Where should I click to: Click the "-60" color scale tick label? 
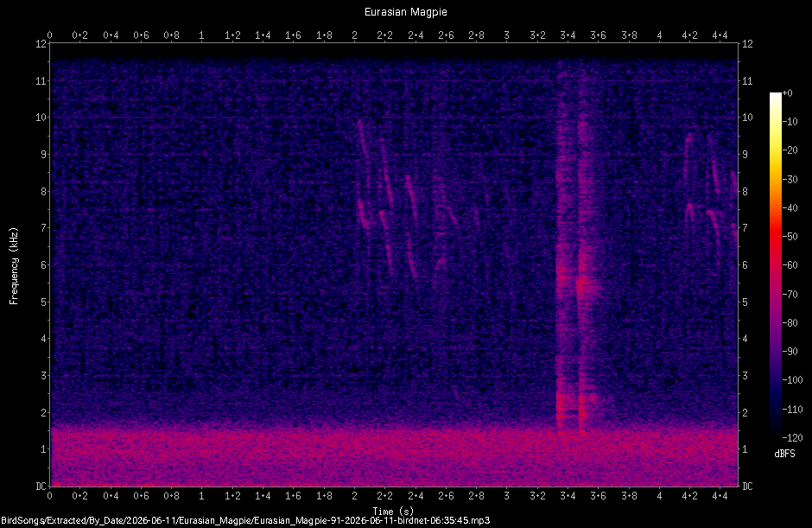coord(790,265)
